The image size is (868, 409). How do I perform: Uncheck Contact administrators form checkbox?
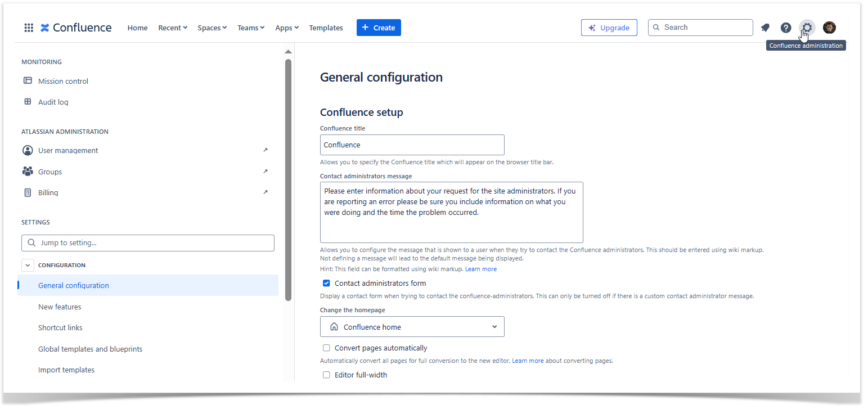tap(326, 283)
